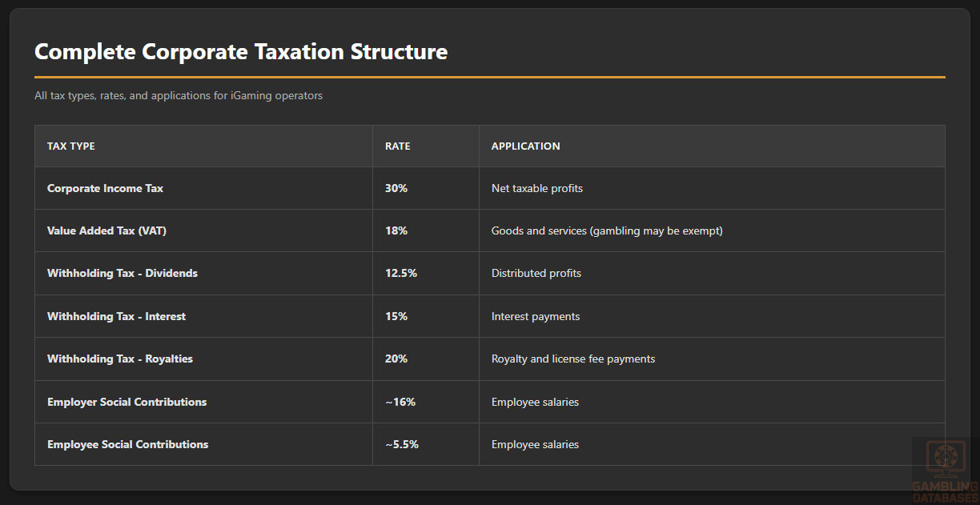Click the Withholding Tax - Royalties label
The width and height of the screenshot is (980, 505).
(x=120, y=359)
